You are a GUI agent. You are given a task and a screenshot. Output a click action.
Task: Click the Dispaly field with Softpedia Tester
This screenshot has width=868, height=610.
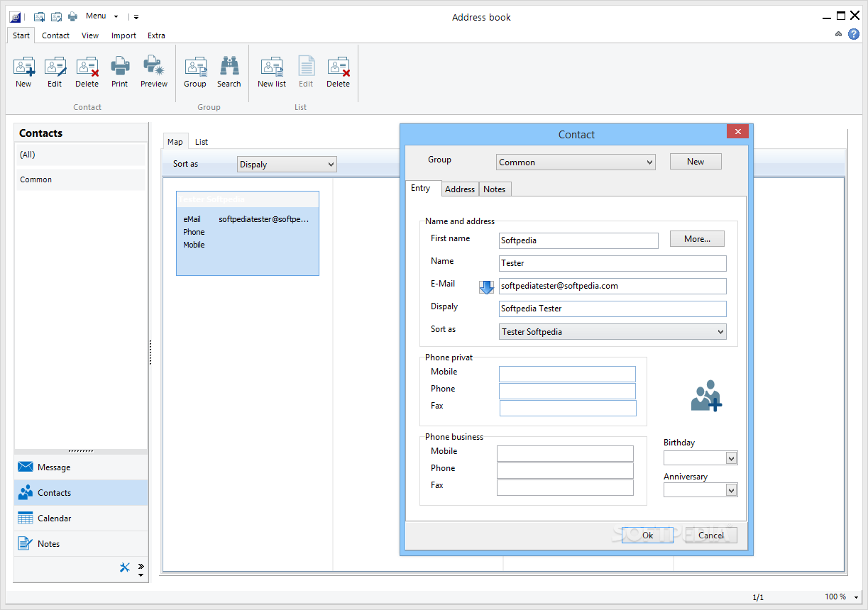click(x=613, y=309)
